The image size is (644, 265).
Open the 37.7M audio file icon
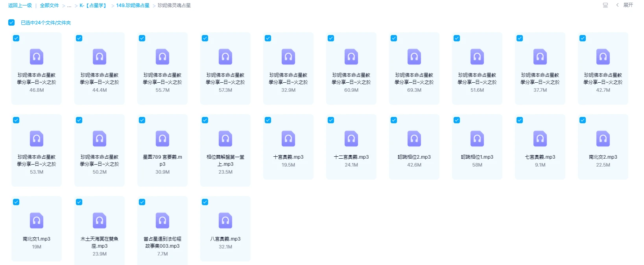coord(540,57)
